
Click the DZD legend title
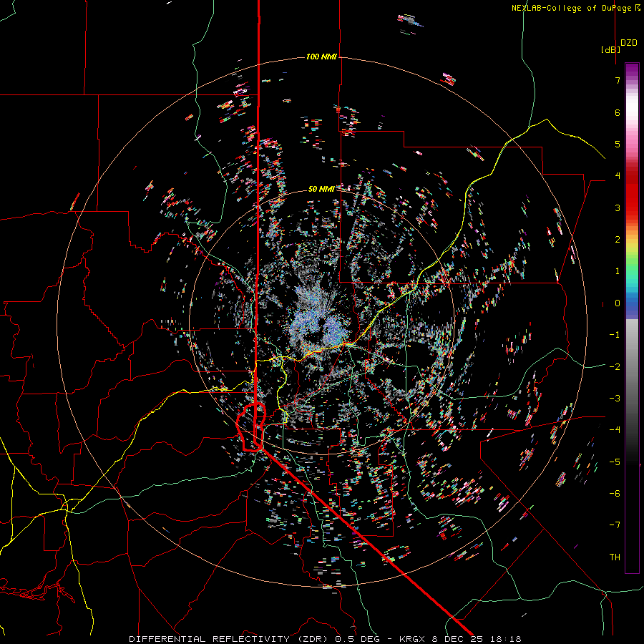pos(628,43)
